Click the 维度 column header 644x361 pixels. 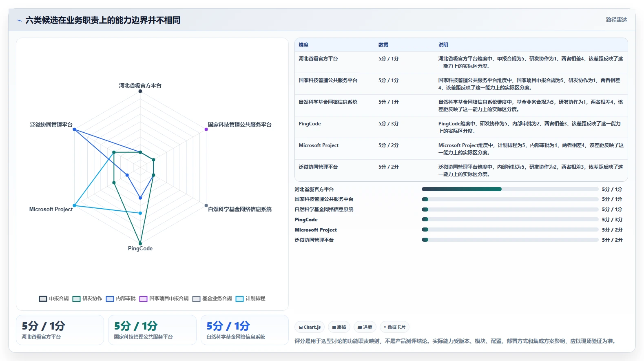[303, 45]
